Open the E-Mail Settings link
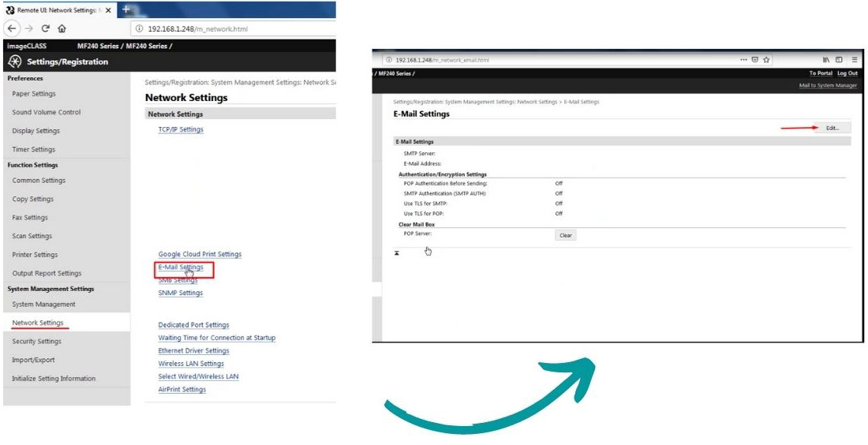Viewport: 868px width, 445px height. tap(181, 267)
